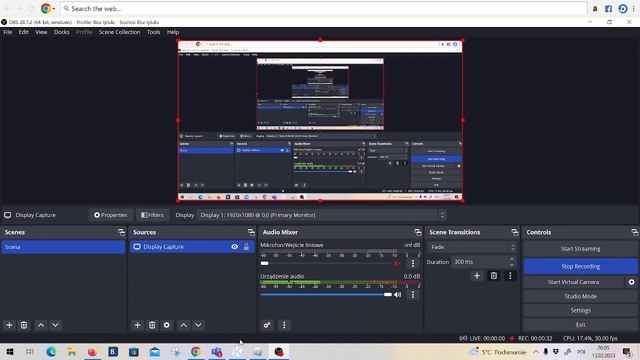Screen dimensions: 640x360
Task: Undock the Scene Transitions panel
Action: 515,232
